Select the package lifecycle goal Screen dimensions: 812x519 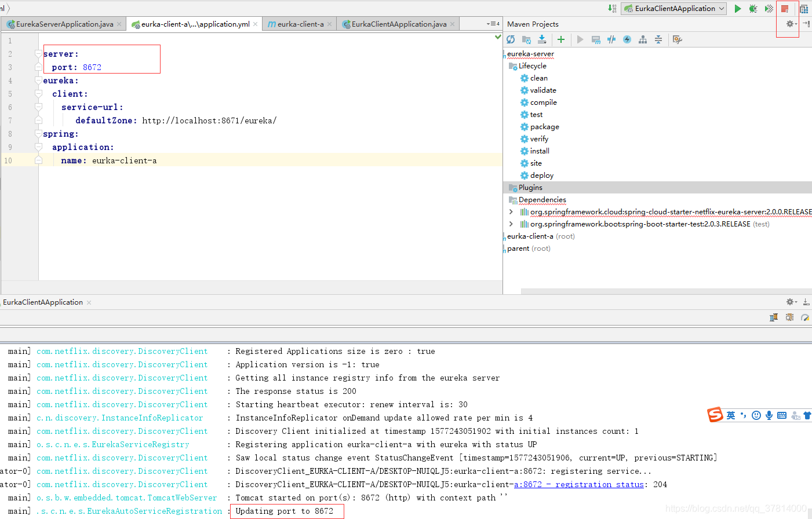(544, 127)
